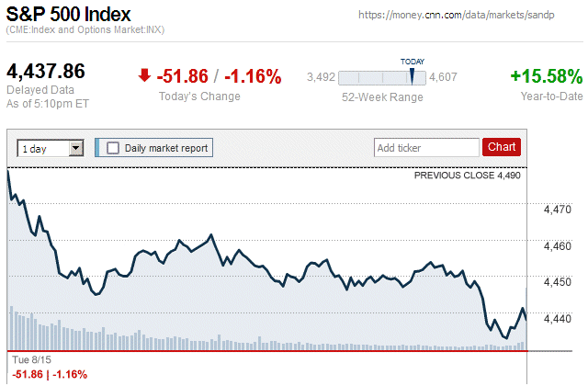Click the red down arrow icon
588x386 pixels.
pyautogui.click(x=144, y=76)
